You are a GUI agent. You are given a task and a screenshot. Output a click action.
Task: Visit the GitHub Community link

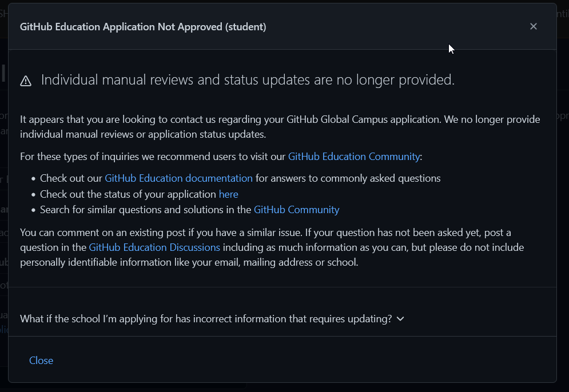[296, 210]
